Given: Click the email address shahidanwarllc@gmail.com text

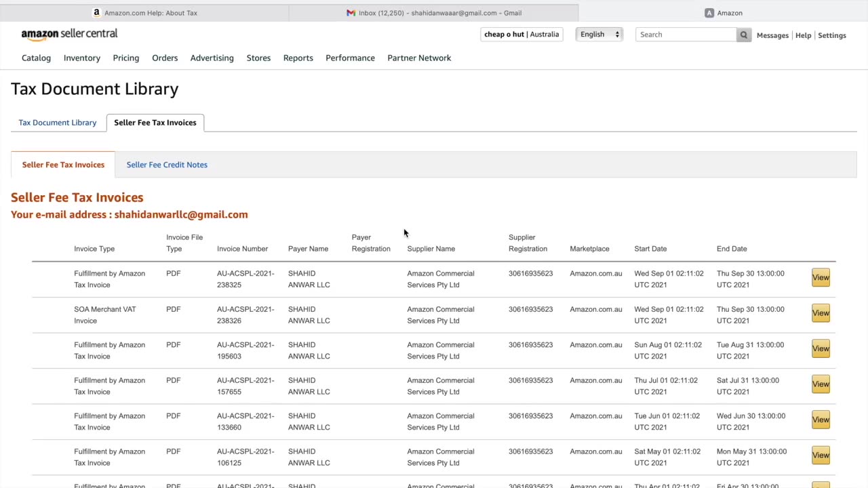Looking at the screenshot, I should point(181,214).
